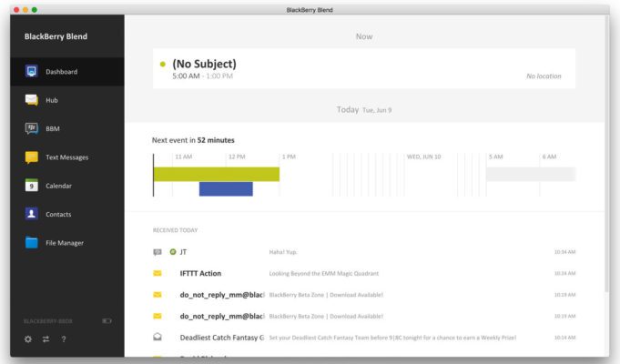Screen dimensions: 620x364
Task: Minimize window using yellow button
Action: [x=25, y=9]
